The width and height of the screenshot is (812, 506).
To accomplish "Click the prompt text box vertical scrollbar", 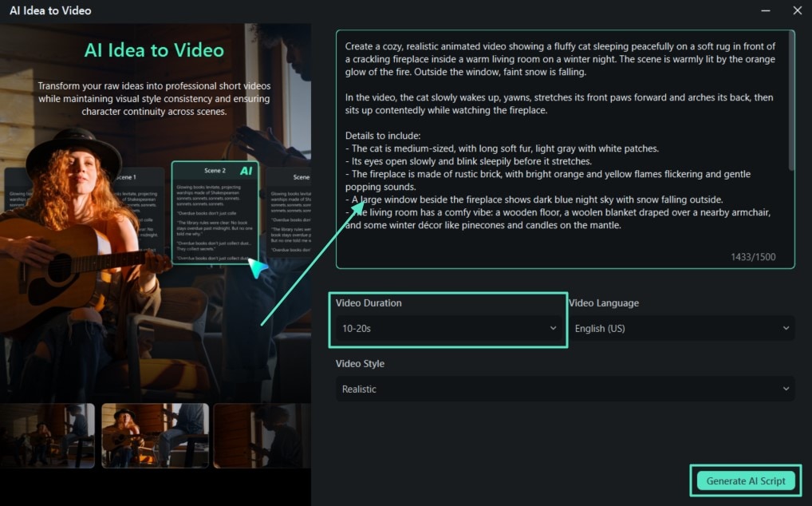I will (x=790, y=101).
